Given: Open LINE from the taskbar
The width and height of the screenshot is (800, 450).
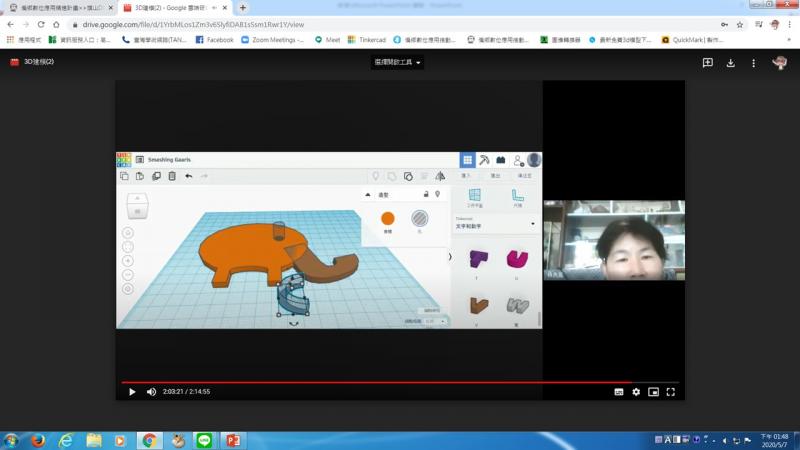Looking at the screenshot, I should [x=205, y=440].
